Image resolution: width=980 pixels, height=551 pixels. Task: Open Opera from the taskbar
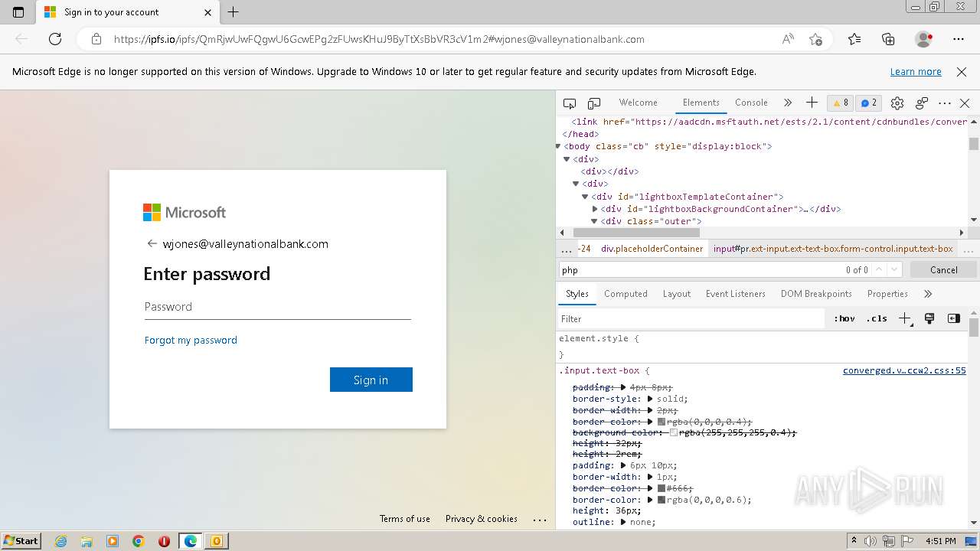point(164,541)
